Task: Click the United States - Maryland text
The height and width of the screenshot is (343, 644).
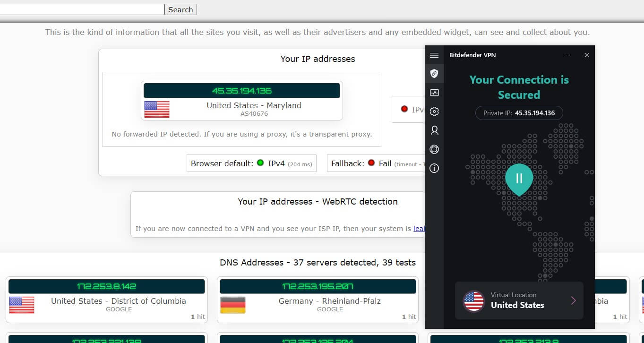Action: pos(254,105)
